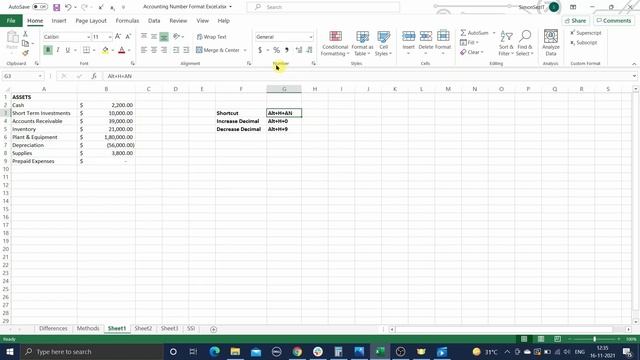The height and width of the screenshot is (360, 640).
Task: Open the File tab
Action: (x=11, y=20)
